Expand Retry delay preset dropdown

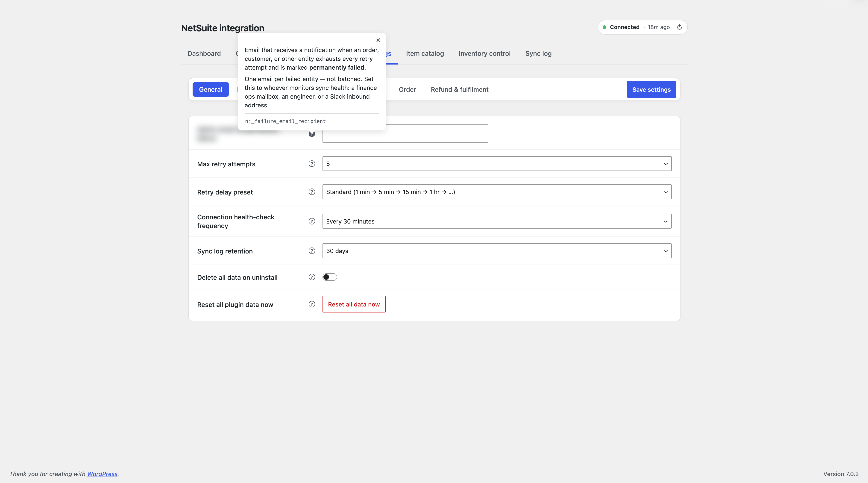(x=497, y=192)
